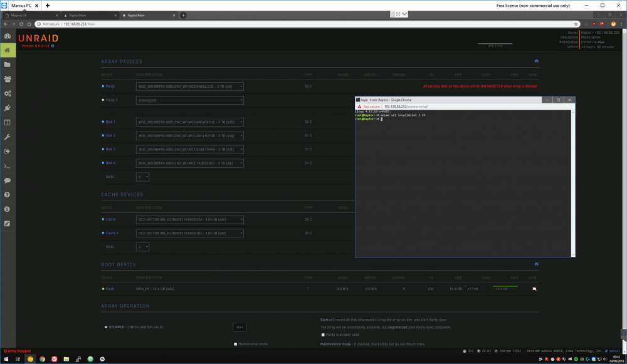Open the Parity device link
The width and height of the screenshot is (627, 364).
point(110,86)
